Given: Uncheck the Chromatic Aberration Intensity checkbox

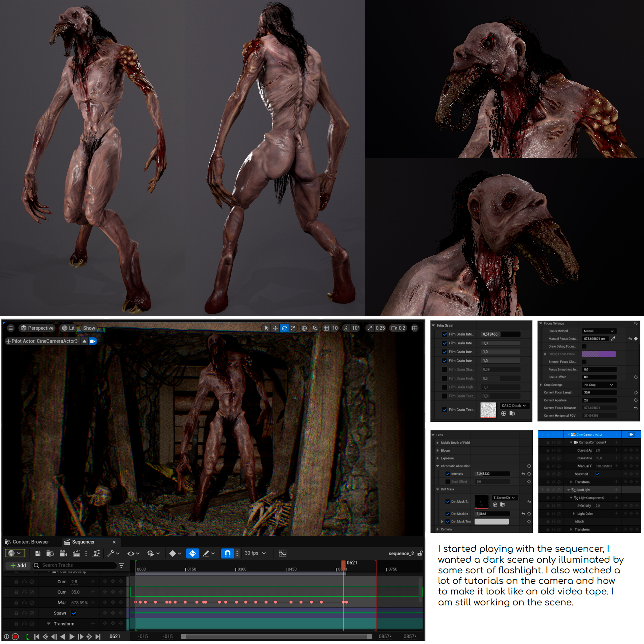Looking at the screenshot, I should pos(448,474).
